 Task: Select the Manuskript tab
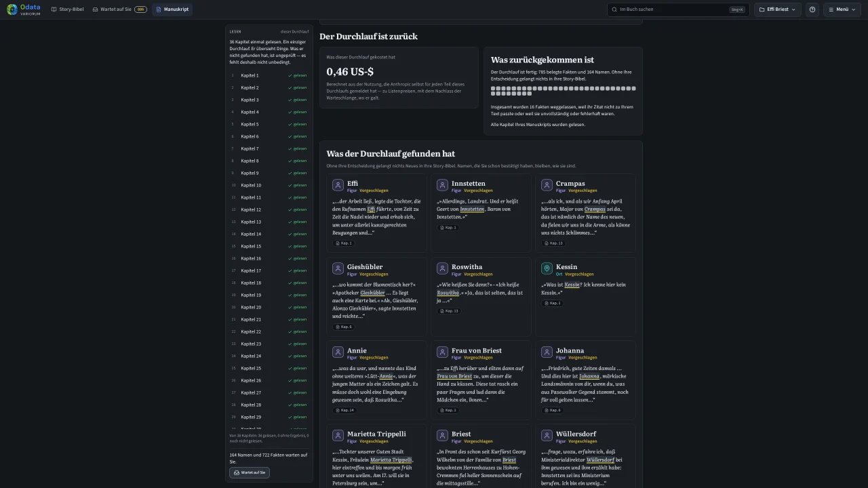tap(172, 9)
